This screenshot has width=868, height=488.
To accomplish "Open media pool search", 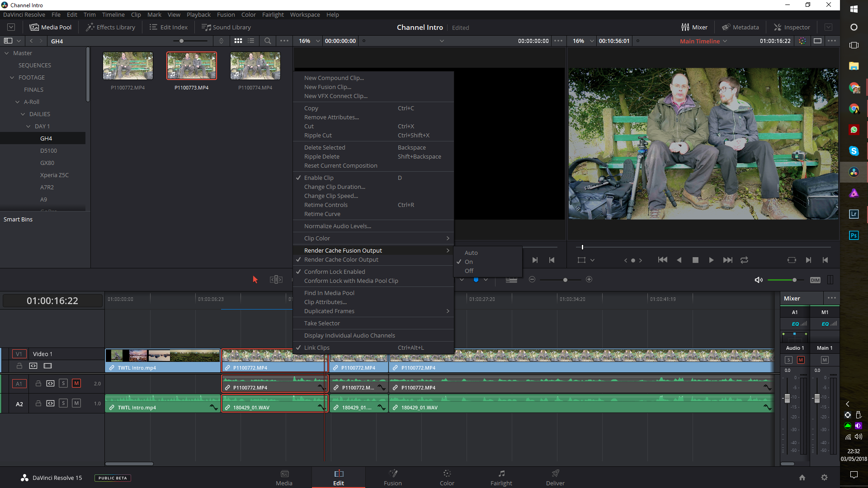I will tap(268, 41).
